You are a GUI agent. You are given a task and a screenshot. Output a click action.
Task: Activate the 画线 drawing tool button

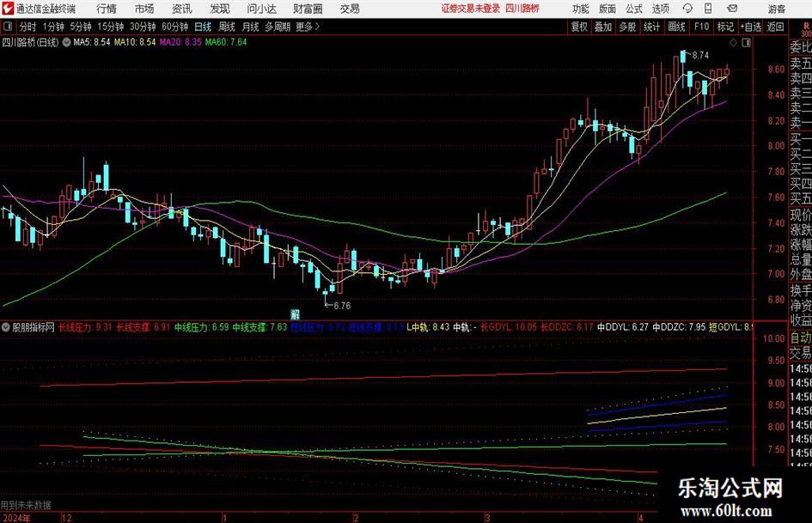(676, 27)
